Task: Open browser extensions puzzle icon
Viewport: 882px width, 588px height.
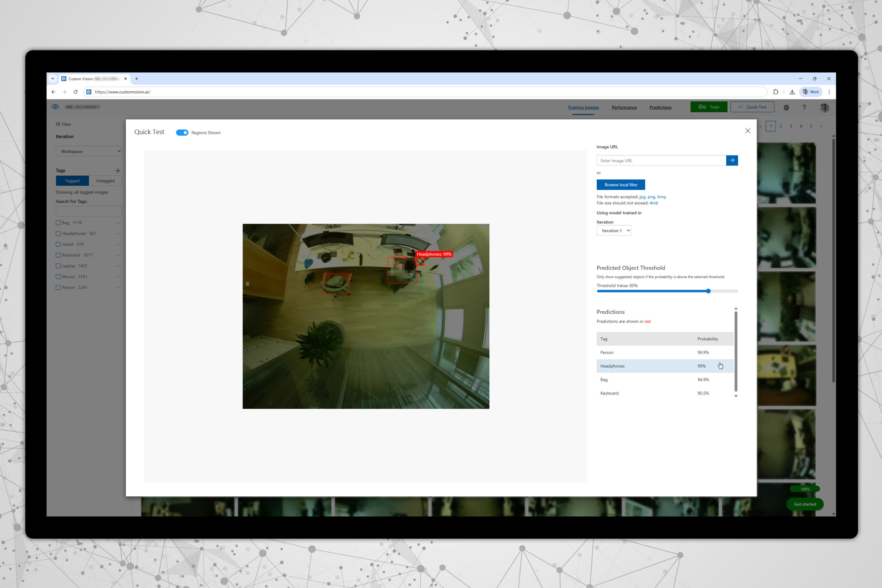Action: coord(776,92)
